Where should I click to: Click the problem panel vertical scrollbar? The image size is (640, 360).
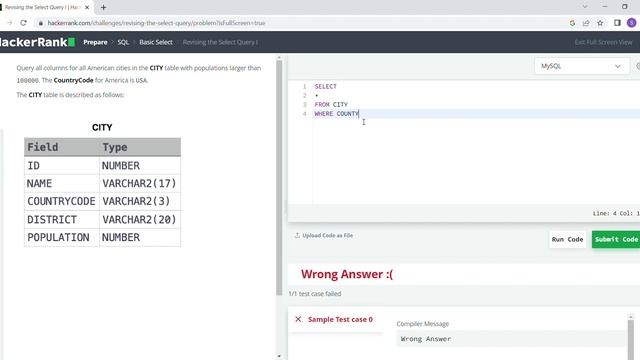279,178
